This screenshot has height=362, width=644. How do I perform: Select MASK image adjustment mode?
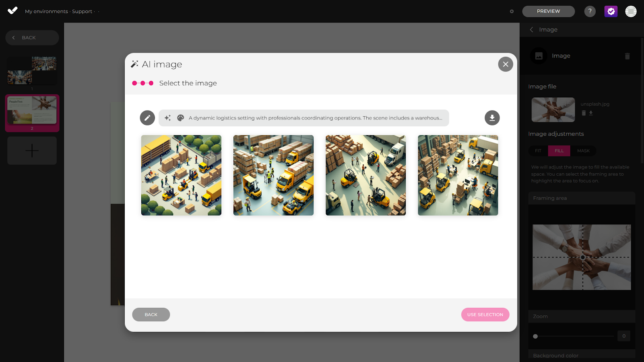tap(583, 151)
